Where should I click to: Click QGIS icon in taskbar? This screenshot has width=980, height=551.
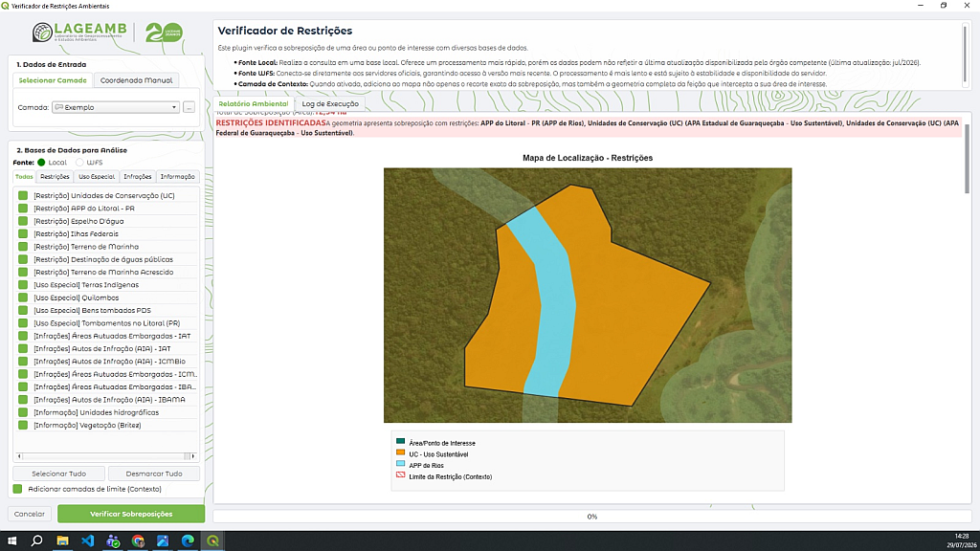tap(212, 541)
